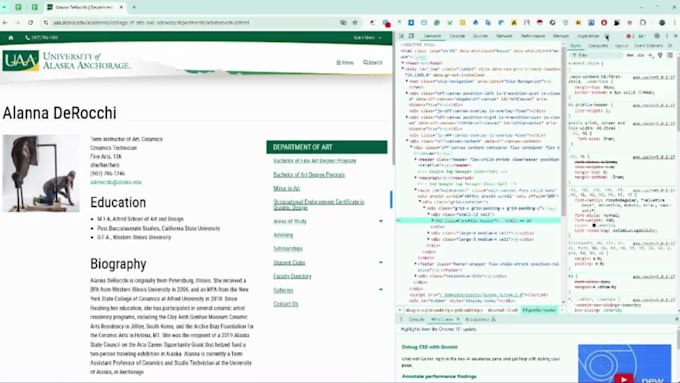Open the site Search button
Image resolution: width=680 pixels, height=383 pixels.
pos(373,62)
